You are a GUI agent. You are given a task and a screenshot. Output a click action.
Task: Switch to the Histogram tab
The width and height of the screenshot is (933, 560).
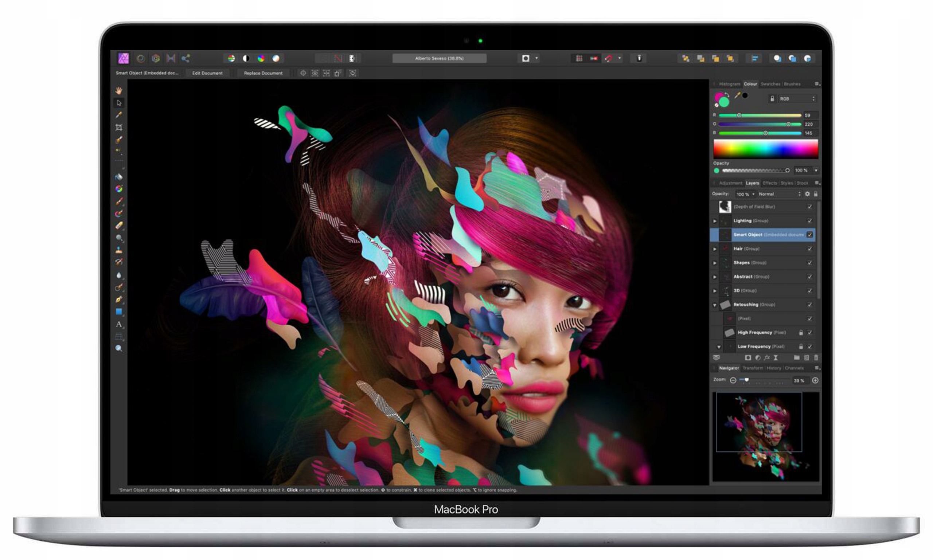(x=729, y=84)
